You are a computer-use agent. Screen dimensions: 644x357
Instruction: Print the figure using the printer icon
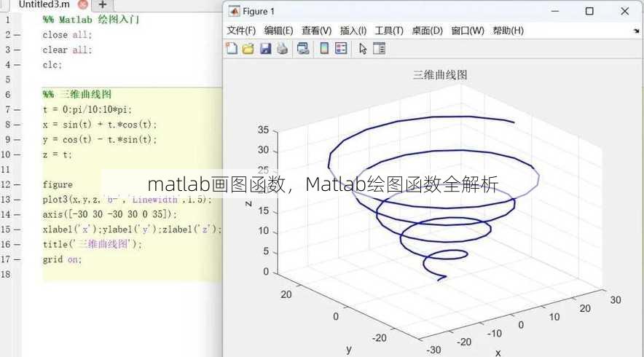click(x=282, y=49)
